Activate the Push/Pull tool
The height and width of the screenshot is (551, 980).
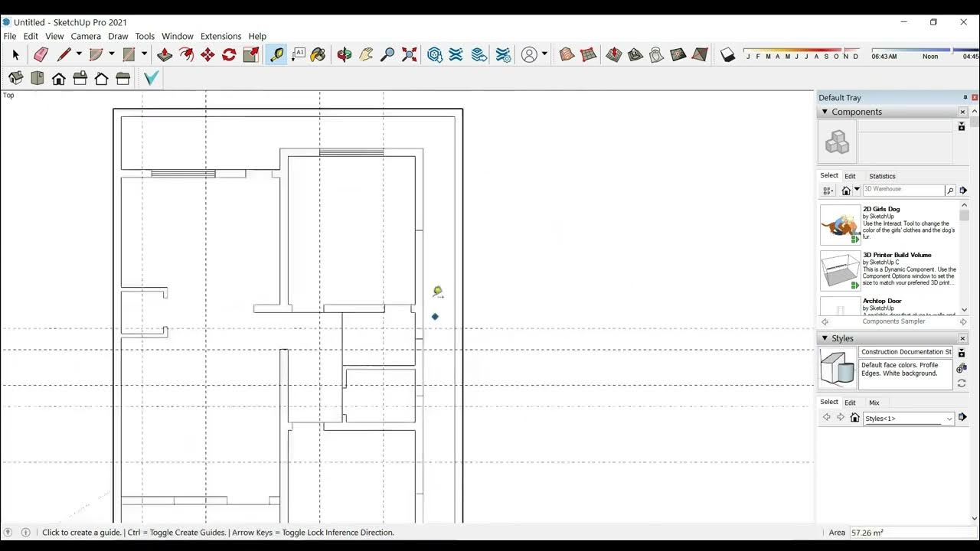pyautogui.click(x=164, y=54)
